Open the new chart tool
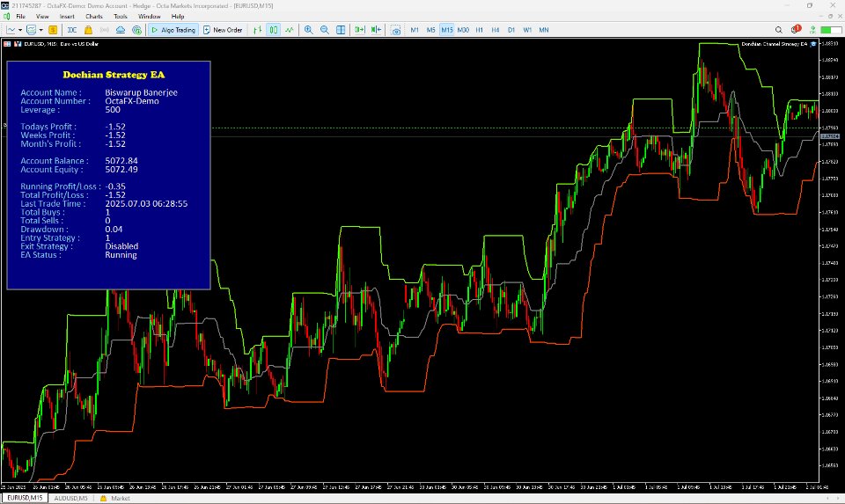845x504 pixels. [x=11, y=30]
